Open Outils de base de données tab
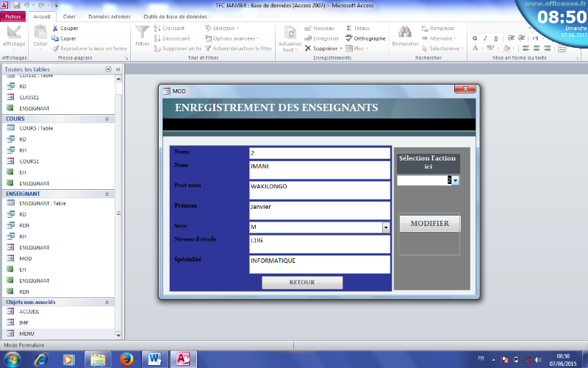This screenshot has width=588, height=368. [x=175, y=16]
